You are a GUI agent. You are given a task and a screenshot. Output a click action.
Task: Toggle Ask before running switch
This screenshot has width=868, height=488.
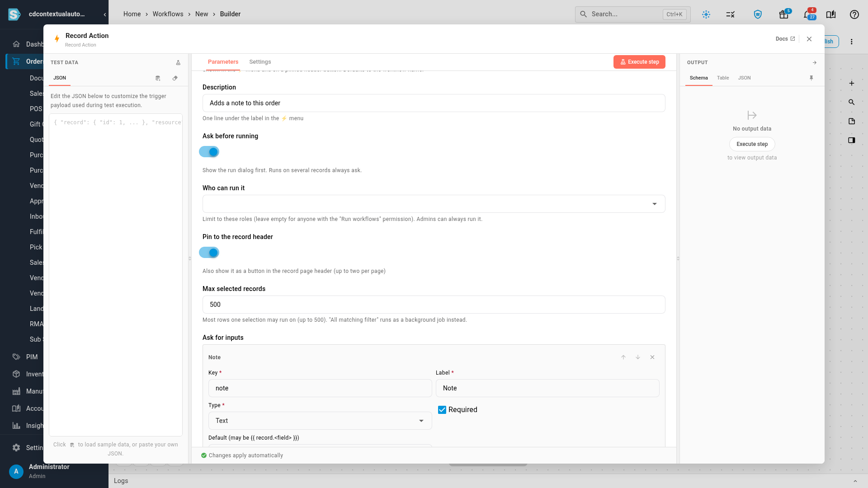209,152
